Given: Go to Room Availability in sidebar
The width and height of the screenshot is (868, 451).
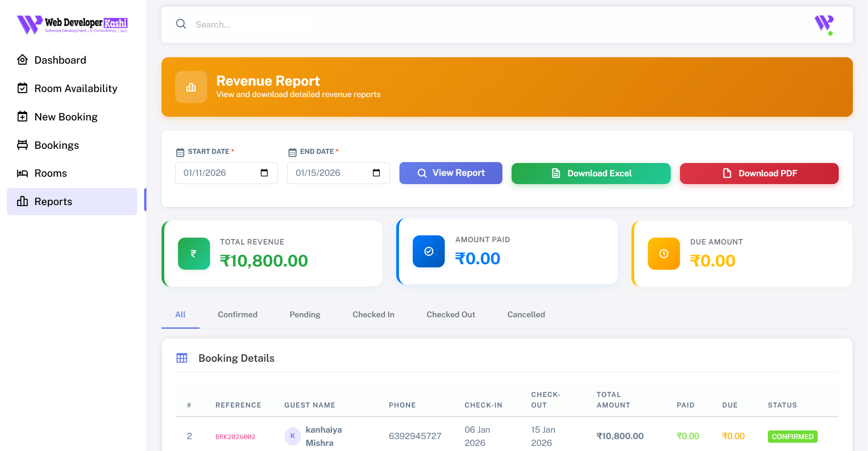Looking at the screenshot, I should (x=75, y=88).
